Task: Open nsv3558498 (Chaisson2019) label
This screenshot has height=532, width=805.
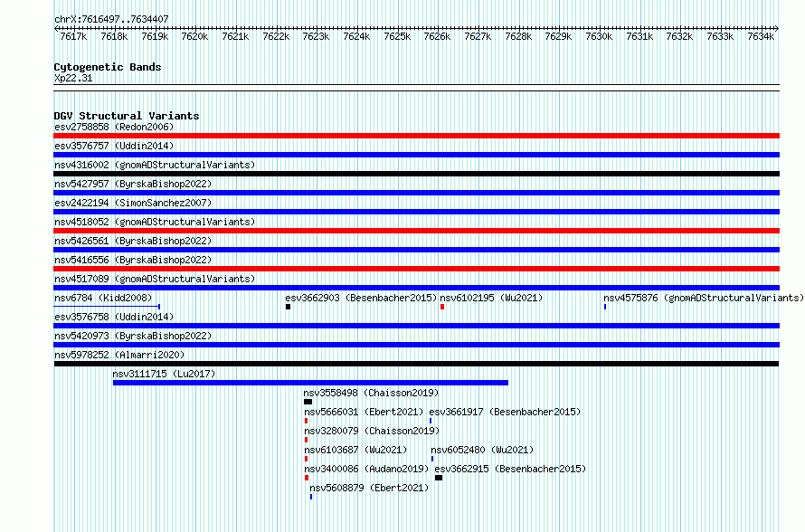Action: [371, 393]
